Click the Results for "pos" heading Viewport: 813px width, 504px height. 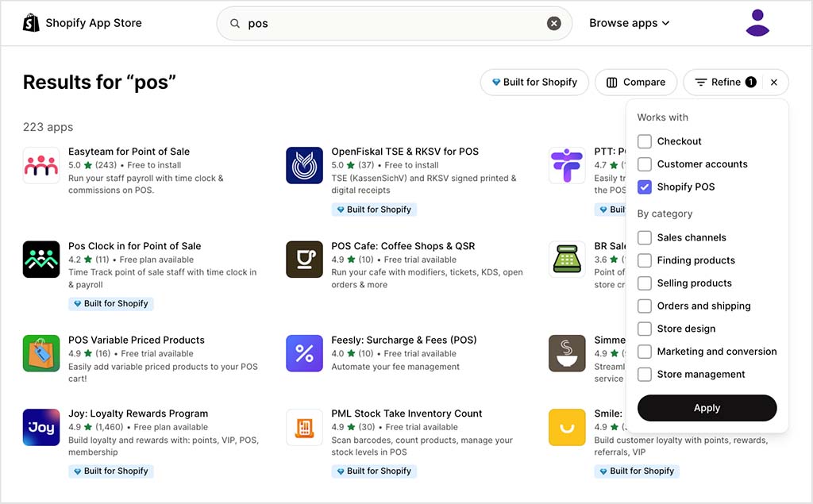pyautogui.click(x=99, y=82)
